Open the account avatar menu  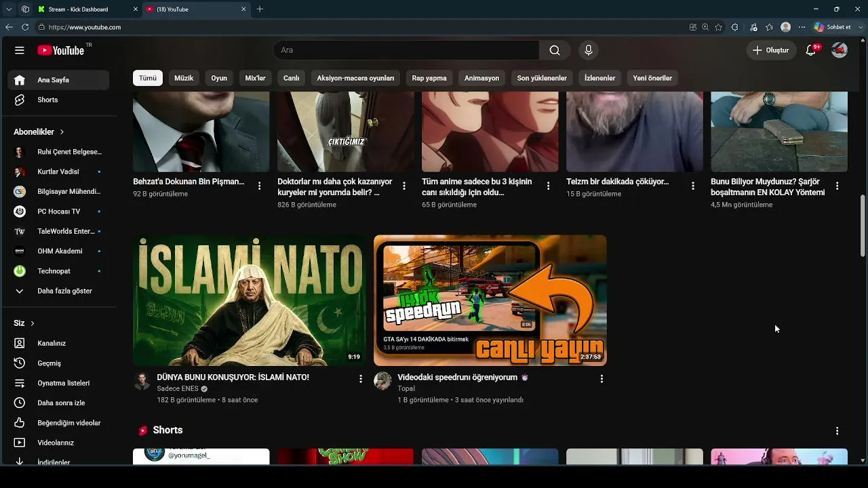(x=840, y=50)
